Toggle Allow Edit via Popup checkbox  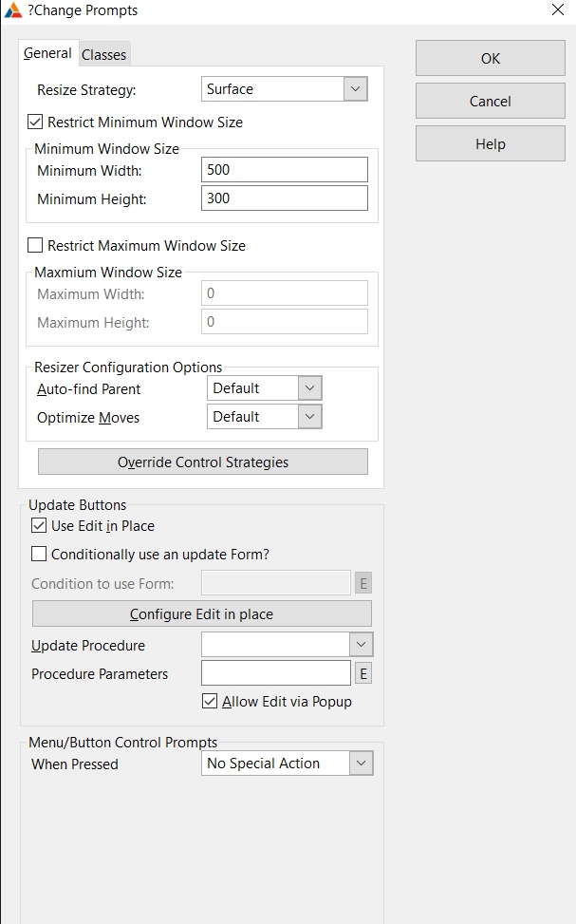[x=210, y=702]
